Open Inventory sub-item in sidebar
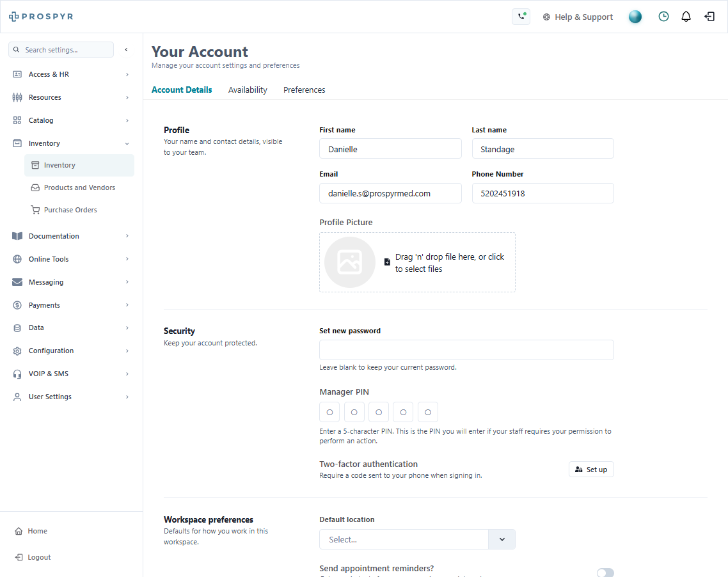728x577 pixels. (x=79, y=165)
